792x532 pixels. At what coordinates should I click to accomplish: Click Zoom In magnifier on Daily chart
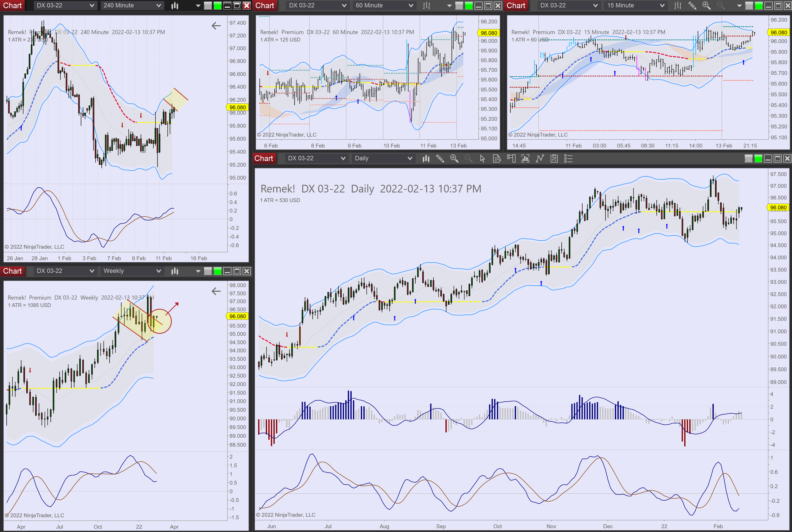454,158
